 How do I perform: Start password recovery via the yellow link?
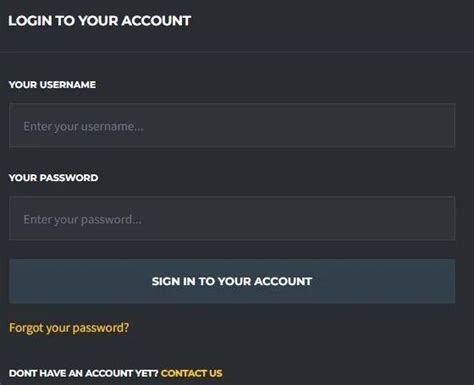click(x=69, y=328)
